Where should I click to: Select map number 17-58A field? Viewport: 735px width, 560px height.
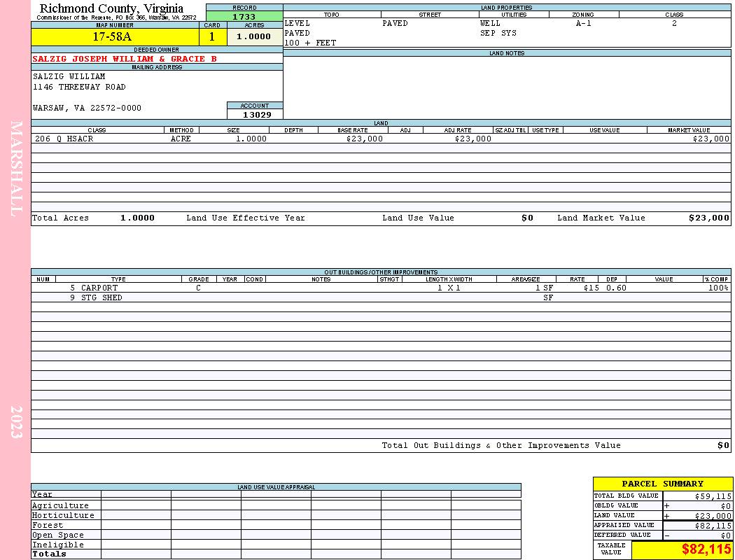pos(115,36)
